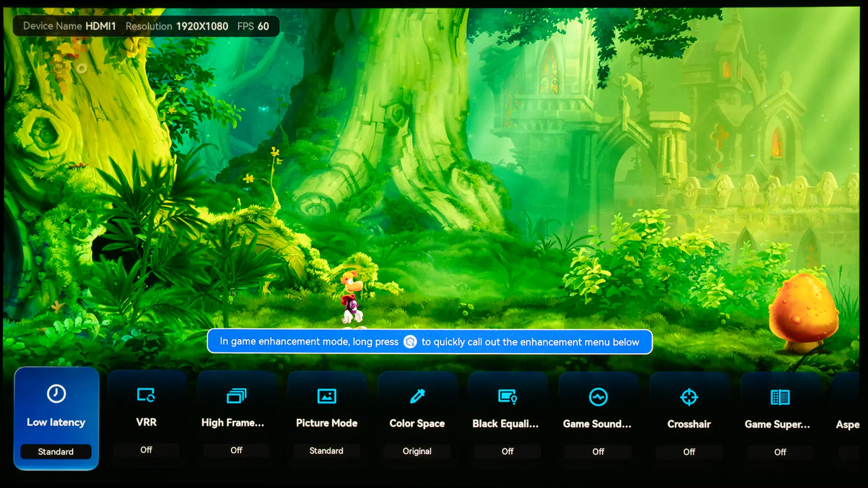Open the Crosshair menu label
This screenshot has height=488, width=868.
pos(689,424)
